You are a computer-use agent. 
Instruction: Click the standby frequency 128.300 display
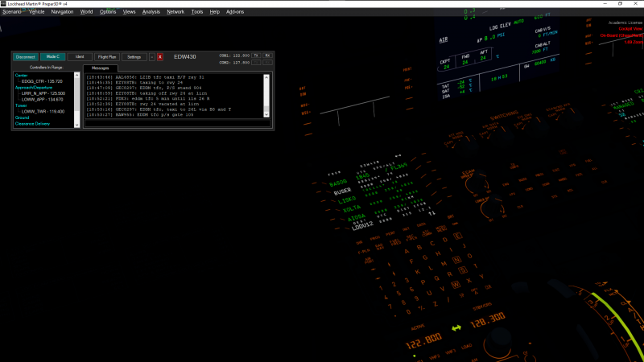pos(488,320)
